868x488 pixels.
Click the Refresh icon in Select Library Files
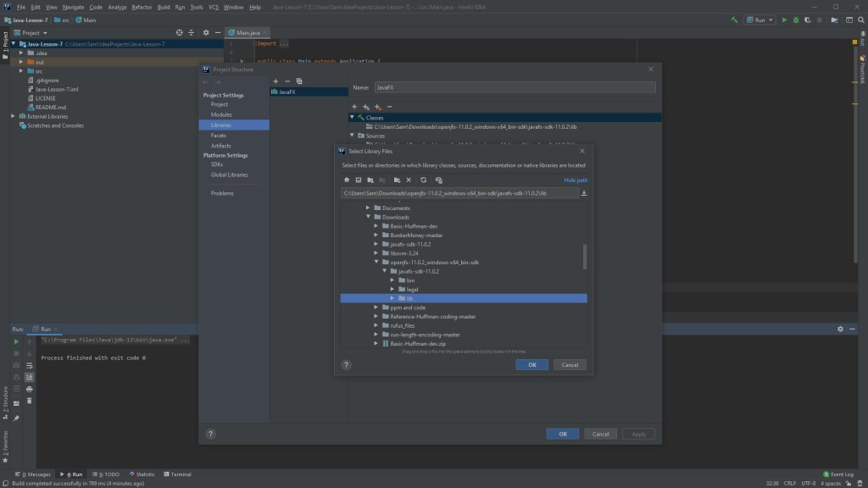[423, 180]
